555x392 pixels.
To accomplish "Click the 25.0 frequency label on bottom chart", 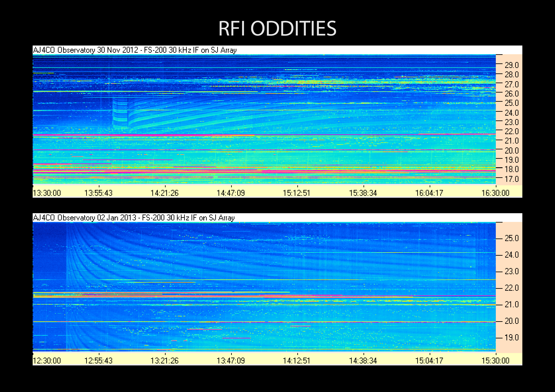I will (511, 238).
